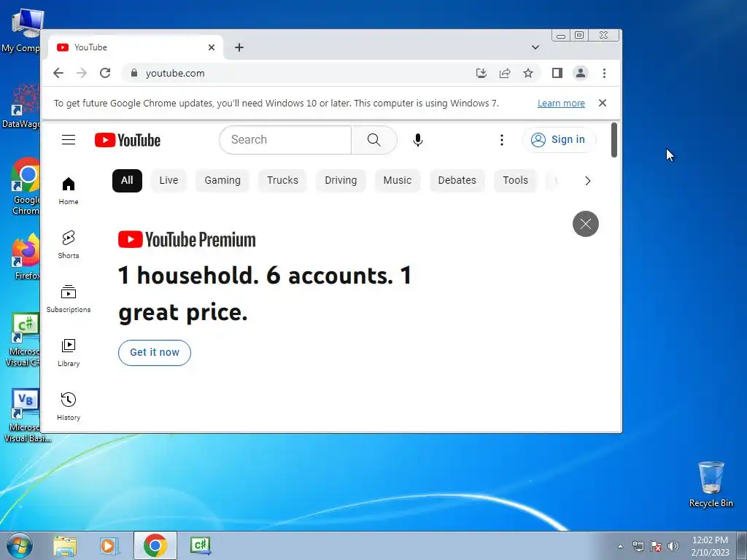Select the Tools filter chip

(x=516, y=181)
